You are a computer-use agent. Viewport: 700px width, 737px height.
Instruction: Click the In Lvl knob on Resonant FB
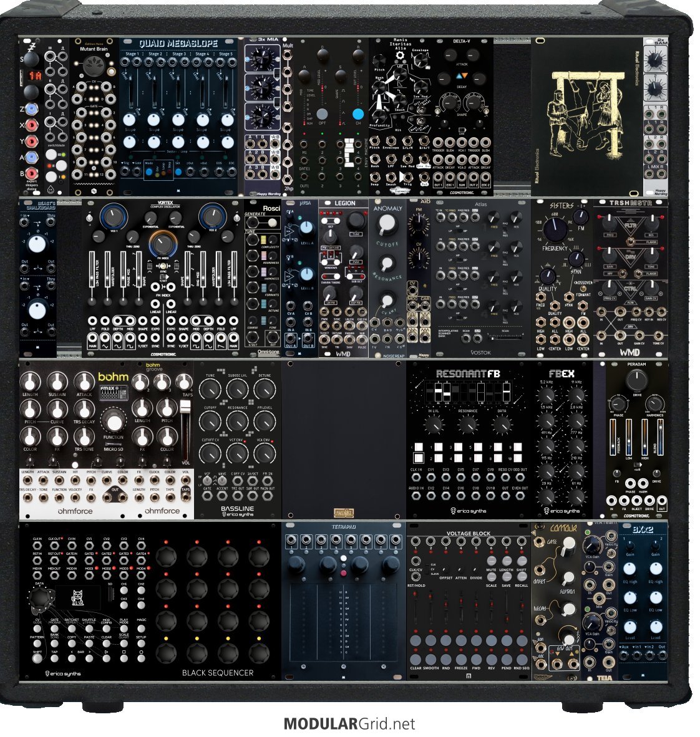pyautogui.click(x=433, y=425)
